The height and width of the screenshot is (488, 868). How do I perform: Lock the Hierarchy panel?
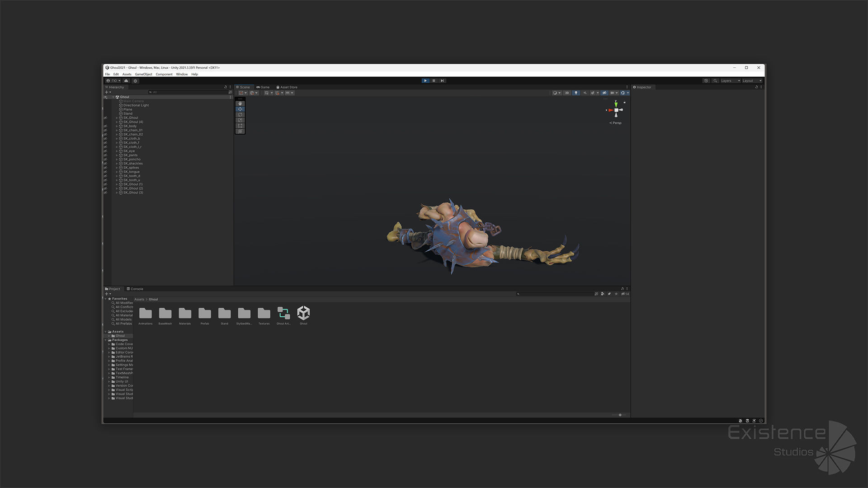[225, 87]
